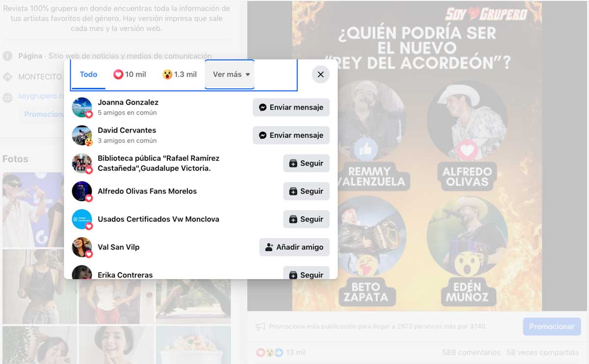Click the globe icon beside the website link

[7, 98]
